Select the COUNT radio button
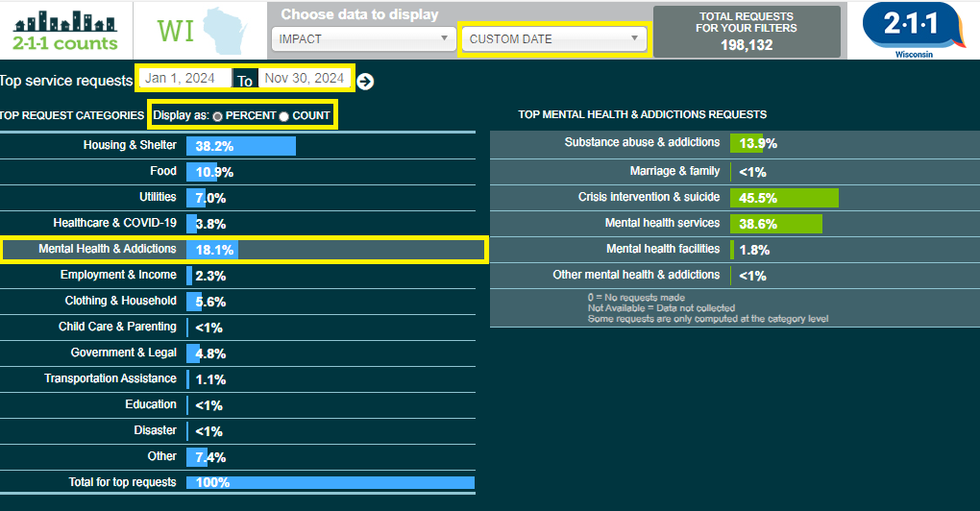The image size is (980, 511). (283, 116)
